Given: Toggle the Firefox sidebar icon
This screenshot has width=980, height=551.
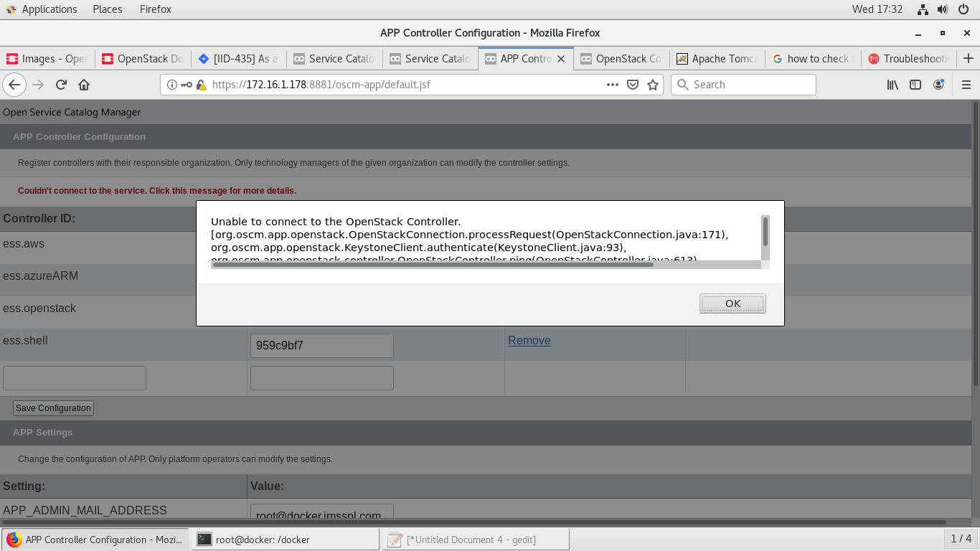Looking at the screenshot, I should (915, 85).
